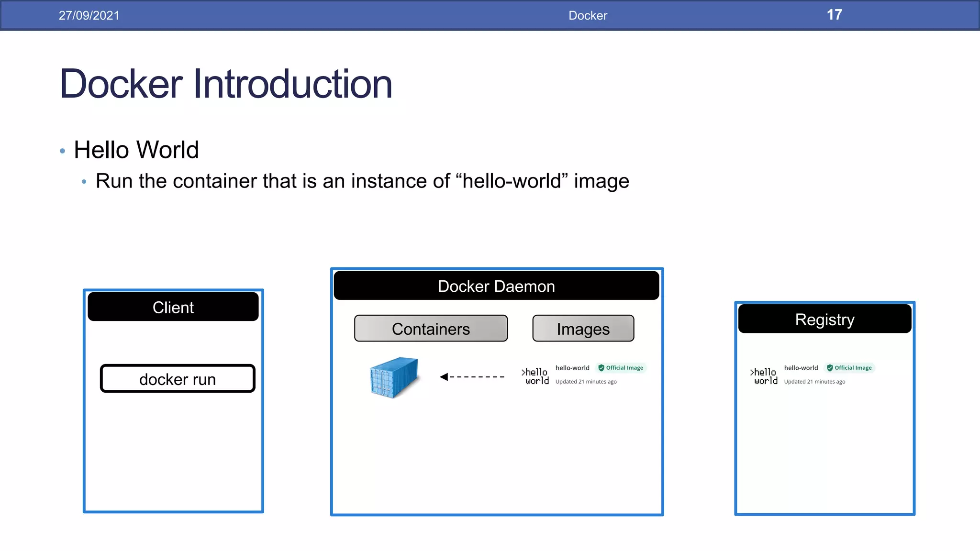Click the blue shipping container icon
The height and width of the screenshot is (551, 980).
tap(394, 377)
